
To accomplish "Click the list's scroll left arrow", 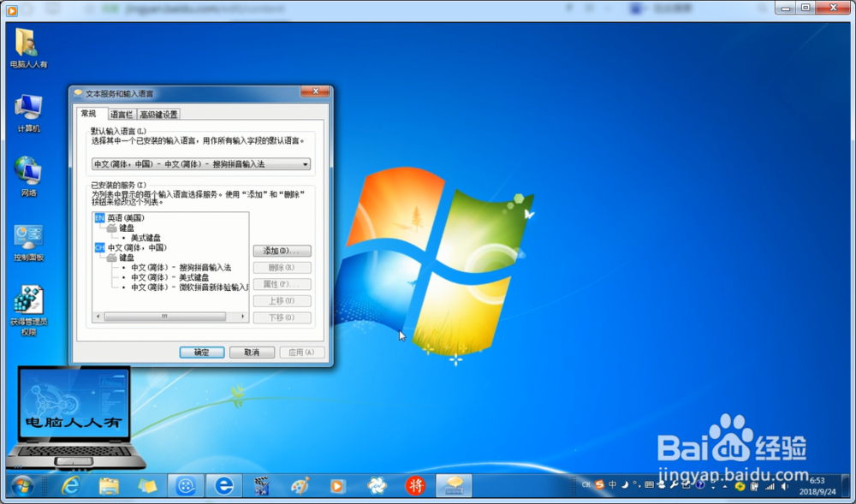I will pos(98,317).
